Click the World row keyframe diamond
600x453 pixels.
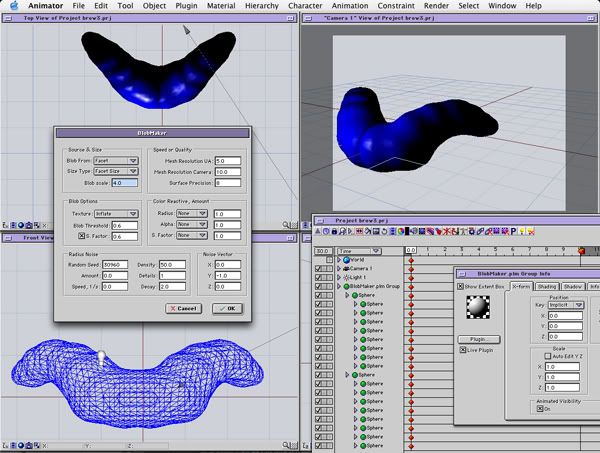point(410,259)
